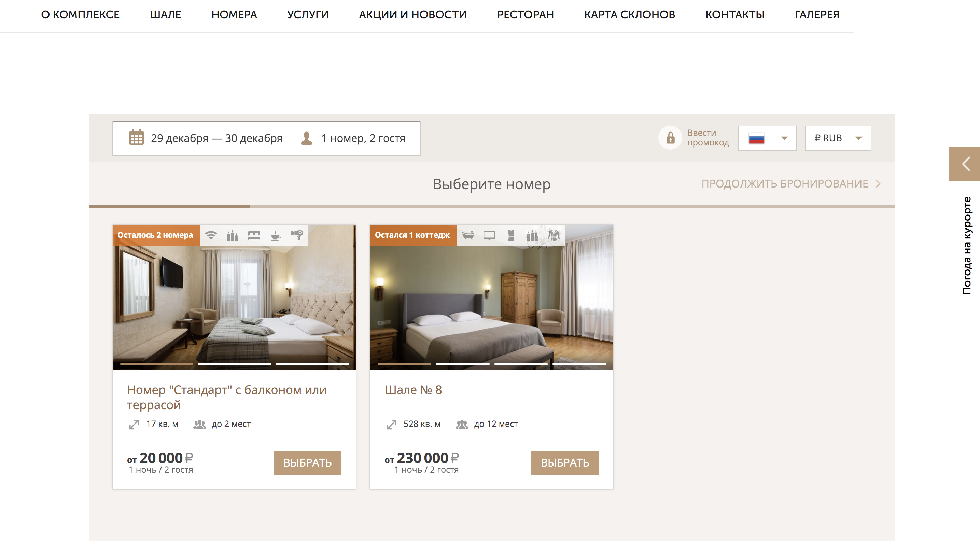Go to КАРТА СКЛОНОВ page
This screenshot has width=980, height=541.
click(x=629, y=14)
